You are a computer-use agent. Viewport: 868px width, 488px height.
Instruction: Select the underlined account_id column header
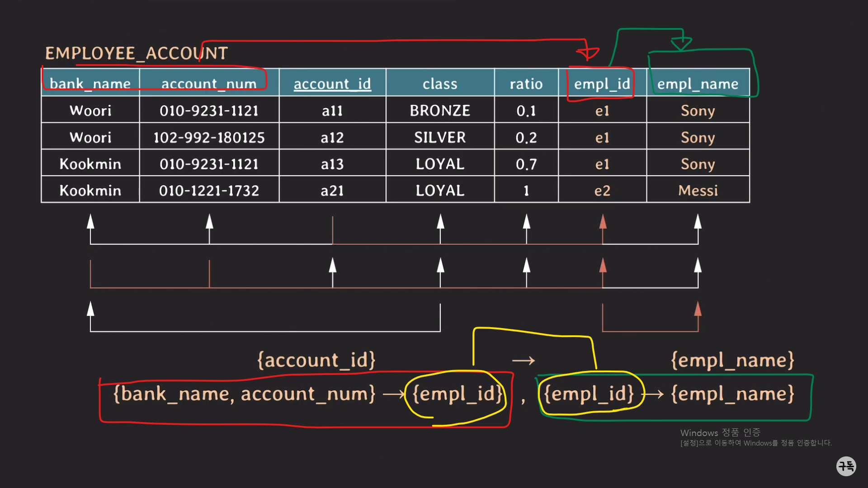pyautogui.click(x=332, y=84)
